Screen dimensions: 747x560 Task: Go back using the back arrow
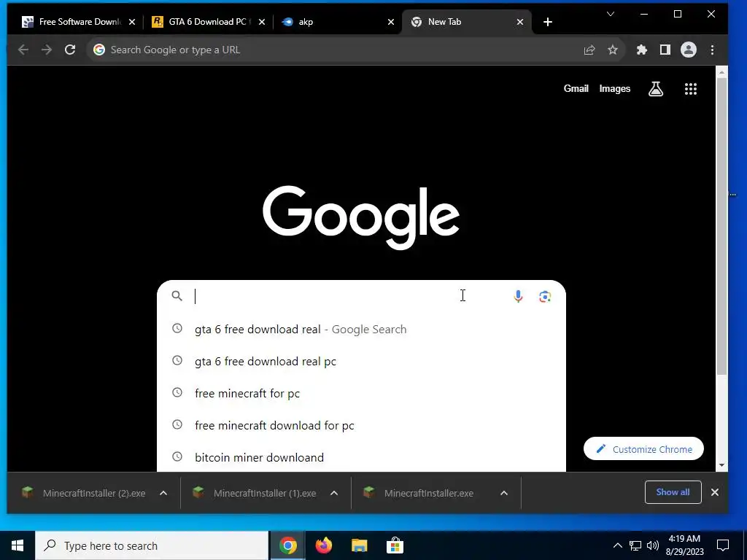tap(23, 50)
